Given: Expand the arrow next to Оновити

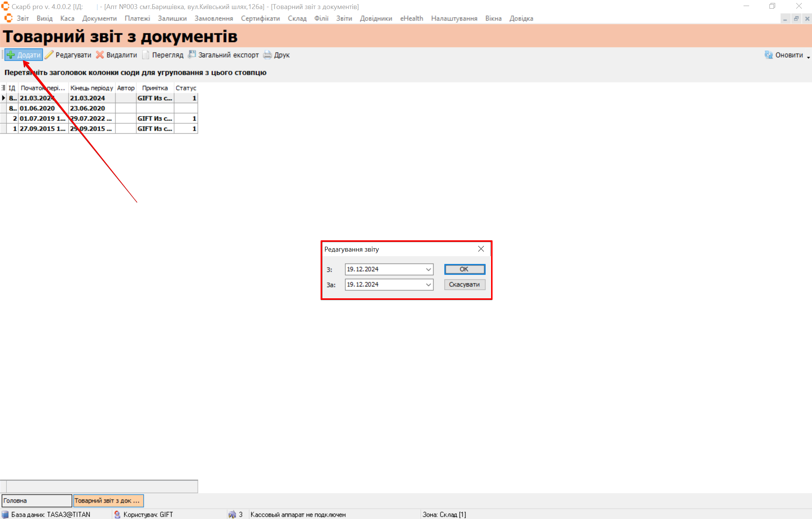Looking at the screenshot, I should (808, 57).
